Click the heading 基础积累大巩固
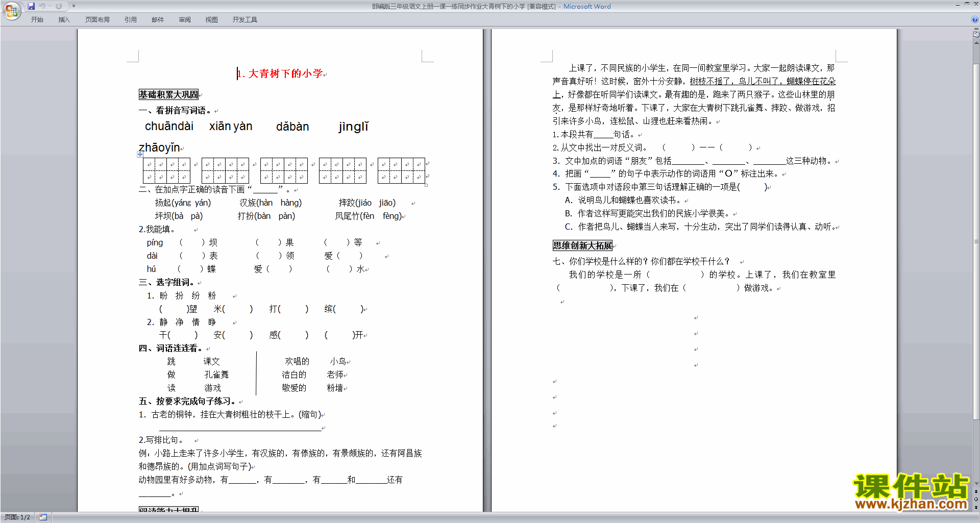 click(x=168, y=95)
